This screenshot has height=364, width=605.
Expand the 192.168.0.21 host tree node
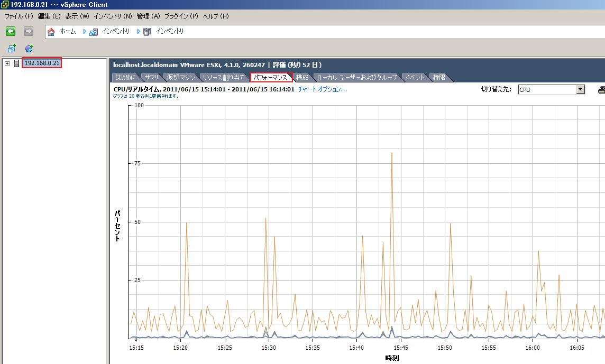pyautogui.click(x=7, y=63)
